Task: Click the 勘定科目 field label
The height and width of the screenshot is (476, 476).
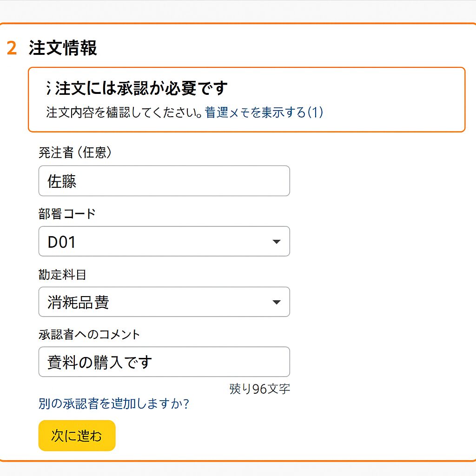Action: (63, 274)
